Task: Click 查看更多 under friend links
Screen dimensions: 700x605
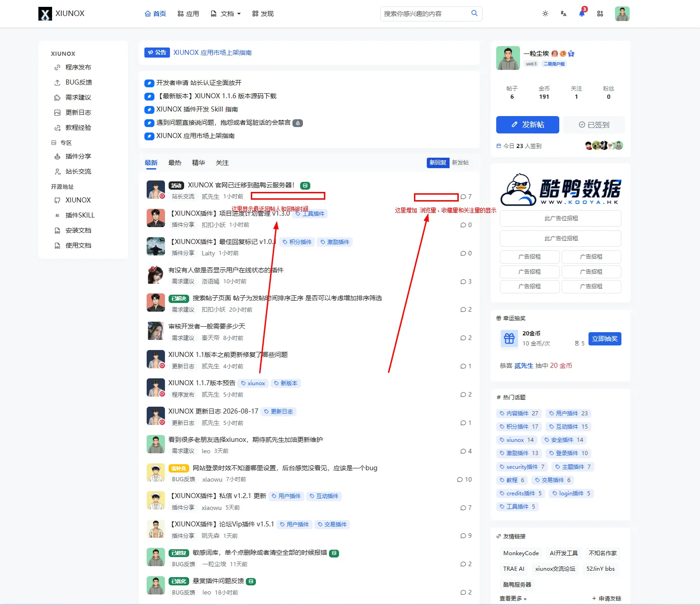Action: click(x=513, y=599)
